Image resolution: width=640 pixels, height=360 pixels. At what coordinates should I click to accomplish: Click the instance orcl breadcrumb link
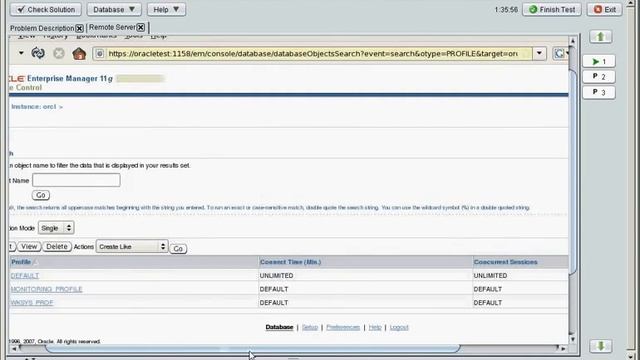click(x=34, y=107)
